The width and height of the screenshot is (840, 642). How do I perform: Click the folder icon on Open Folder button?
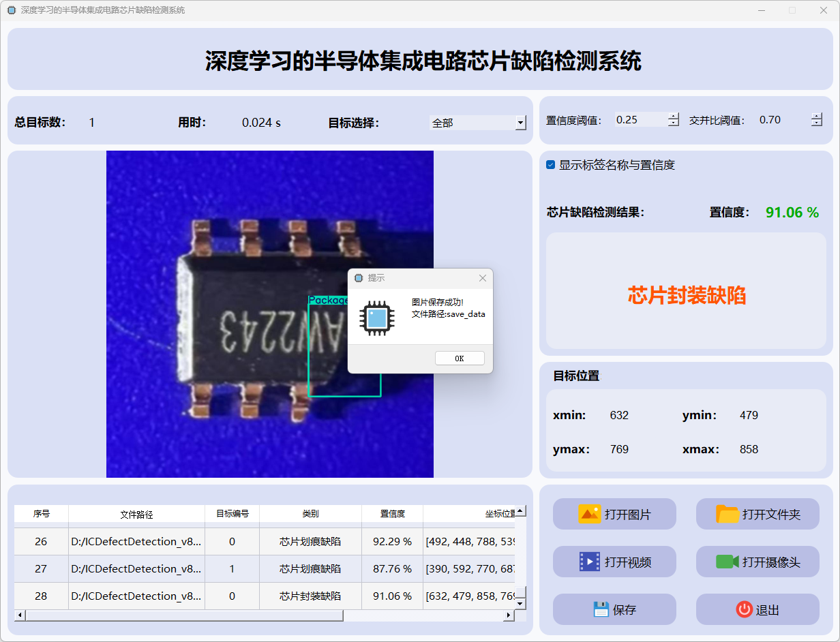click(727, 514)
